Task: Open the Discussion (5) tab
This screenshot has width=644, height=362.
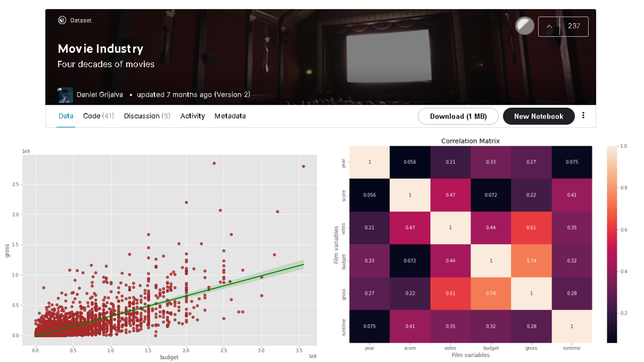Action: (147, 116)
